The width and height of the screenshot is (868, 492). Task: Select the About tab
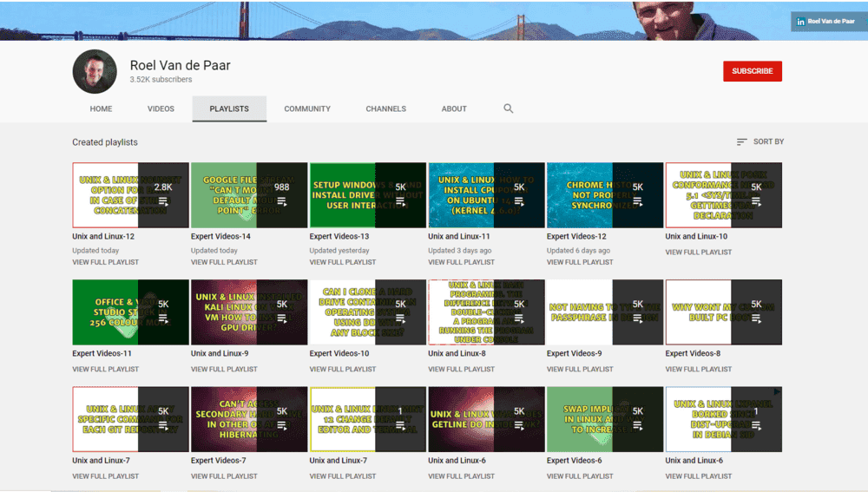point(454,108)
